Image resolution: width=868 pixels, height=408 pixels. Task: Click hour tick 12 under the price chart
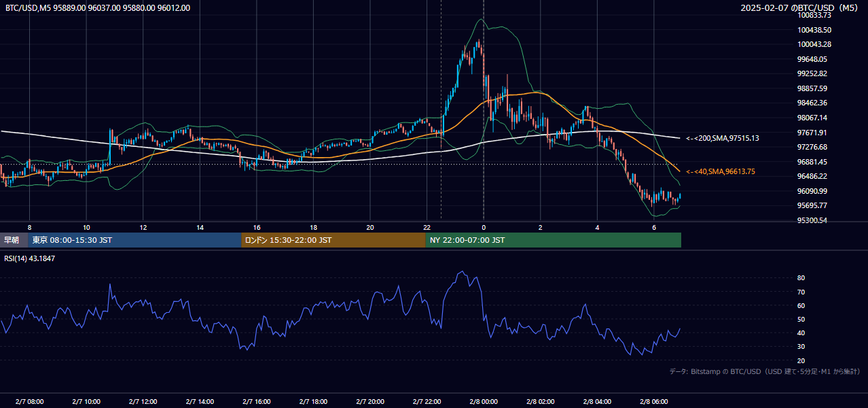coord(143,227)
